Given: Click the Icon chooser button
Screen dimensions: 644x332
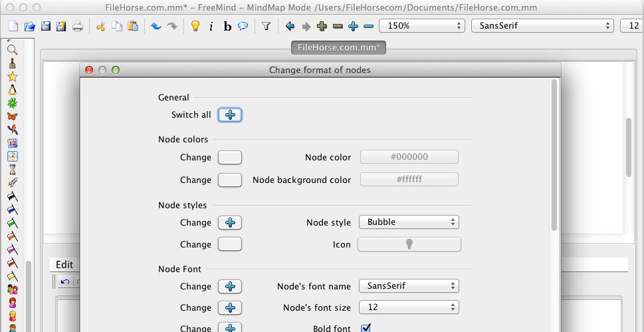Looking at the screenshot, I should (409, 245).
